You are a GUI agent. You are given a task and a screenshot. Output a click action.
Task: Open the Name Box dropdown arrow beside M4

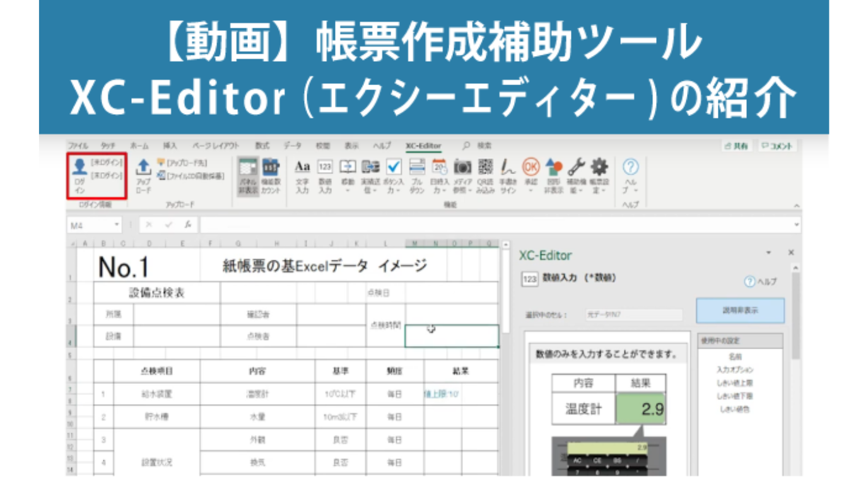point(117,224)
